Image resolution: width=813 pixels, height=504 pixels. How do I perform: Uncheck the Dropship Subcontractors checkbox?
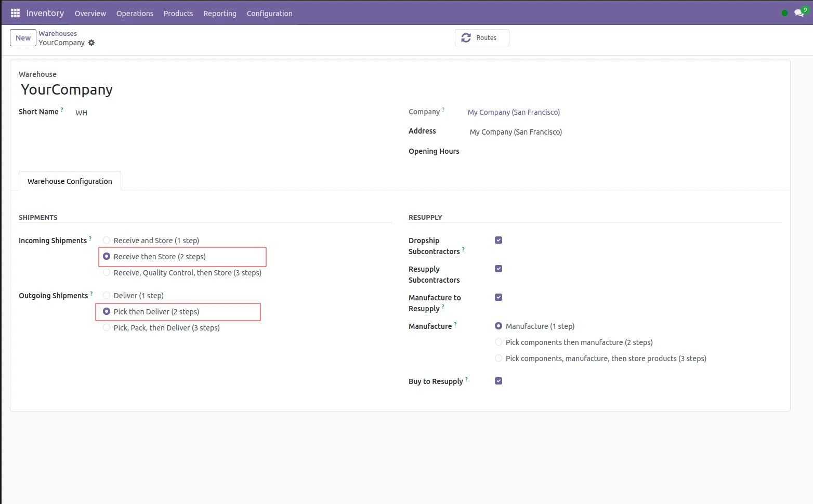pyautogui.click(x=499, y=240)
